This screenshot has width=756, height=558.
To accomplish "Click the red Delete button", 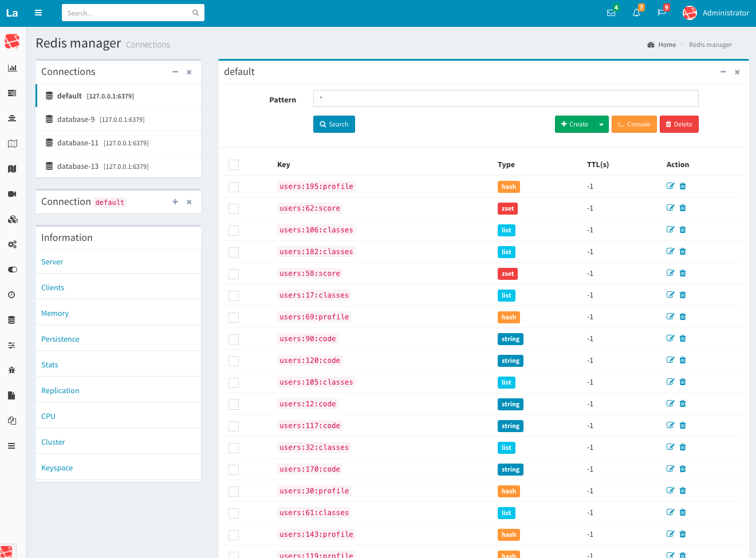I will [679, 124].
